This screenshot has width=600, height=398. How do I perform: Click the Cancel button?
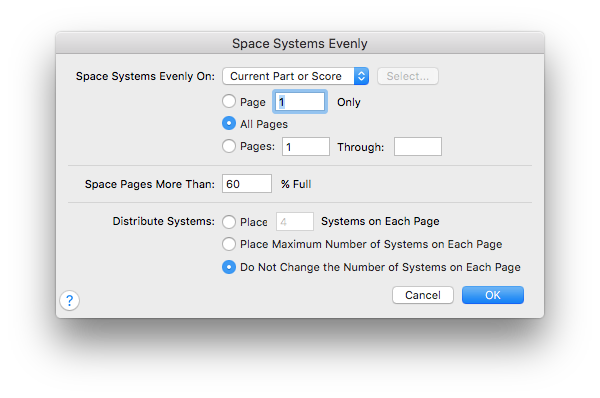pyautogui.click(x=423, y=295)
